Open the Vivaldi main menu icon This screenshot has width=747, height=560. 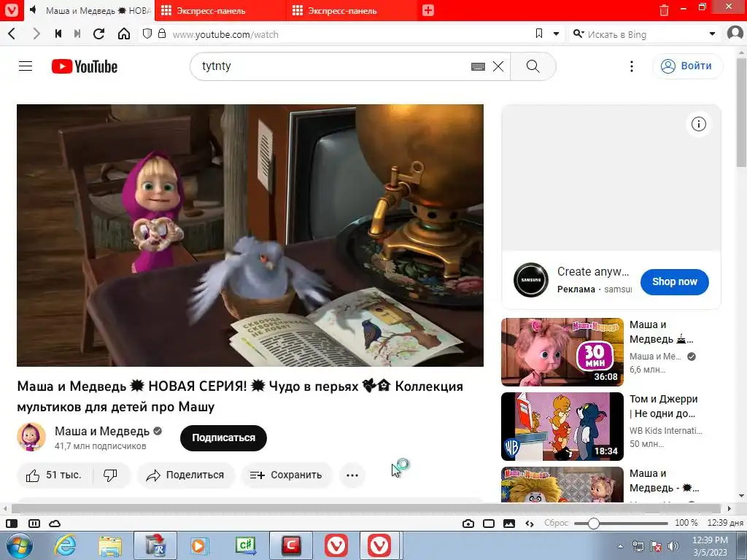[x=12, y=10]
